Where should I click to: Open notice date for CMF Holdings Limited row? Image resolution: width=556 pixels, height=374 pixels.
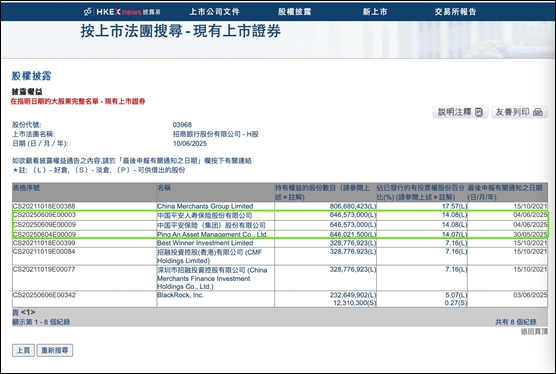530,251
